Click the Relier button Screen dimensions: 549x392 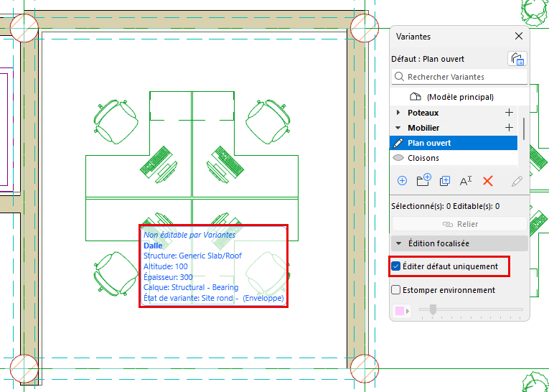click(x=459, y=224)
